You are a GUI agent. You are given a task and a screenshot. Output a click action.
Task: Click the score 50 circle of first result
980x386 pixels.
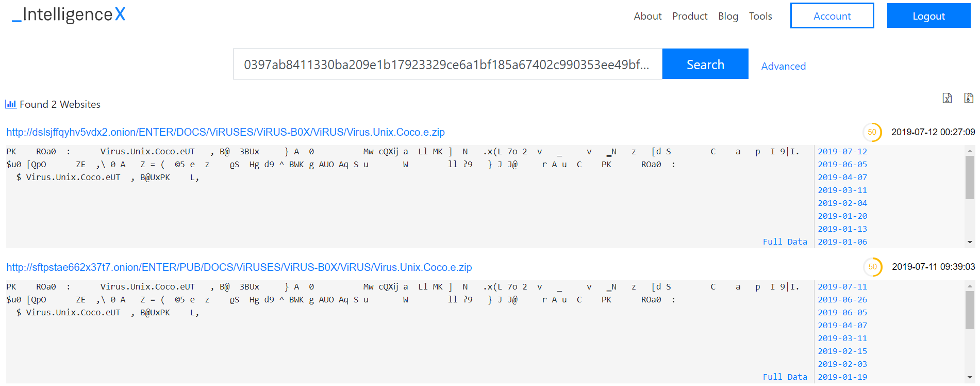tap(872, 132)
